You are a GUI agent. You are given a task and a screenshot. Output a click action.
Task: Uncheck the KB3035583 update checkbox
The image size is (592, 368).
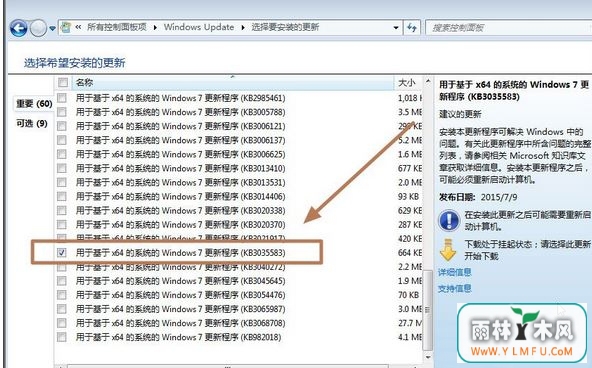coord(62,253)
